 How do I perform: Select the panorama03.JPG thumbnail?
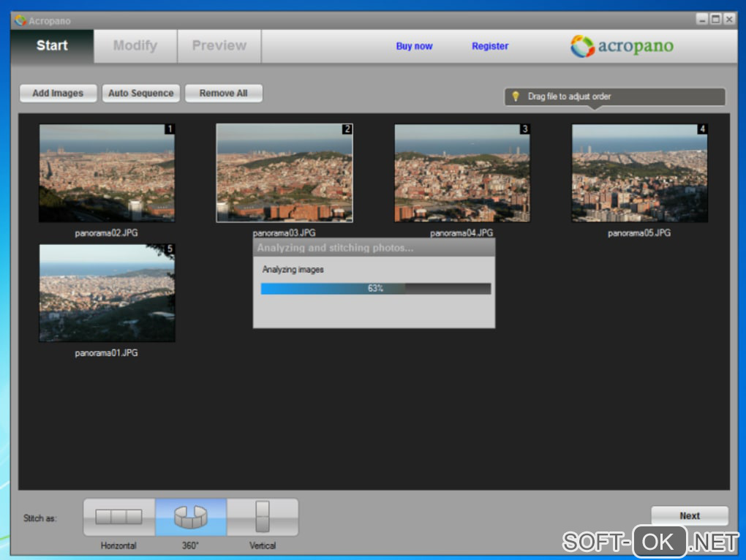(x=285, y=173)
